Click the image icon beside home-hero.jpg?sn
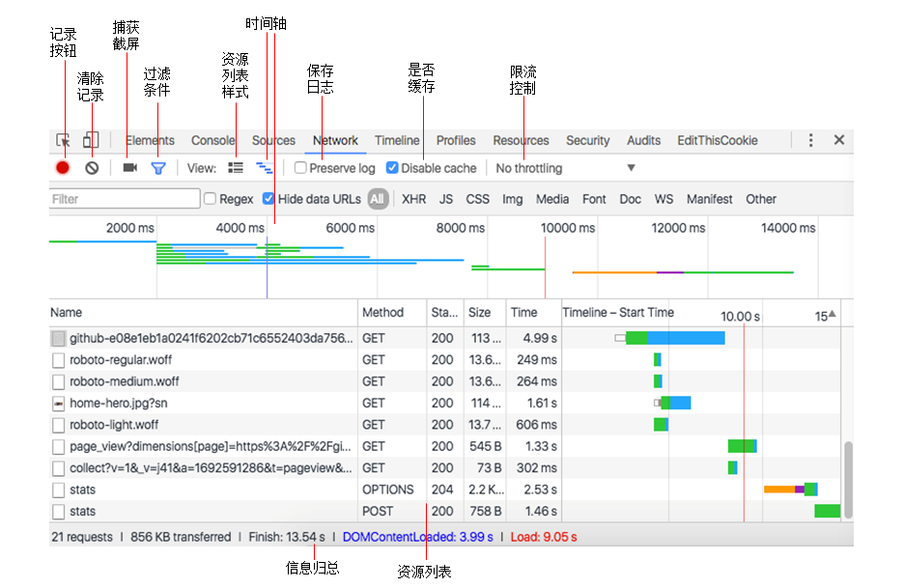The width and height of the screenshot is (903, 588). pyautogui.click(x=58, y=404)
